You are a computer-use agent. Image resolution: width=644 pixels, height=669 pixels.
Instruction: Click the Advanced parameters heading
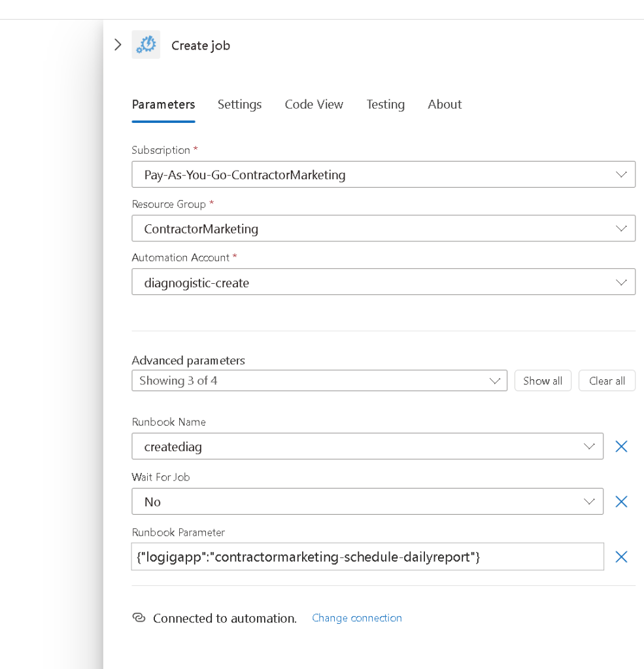click(x=188, y=360)
